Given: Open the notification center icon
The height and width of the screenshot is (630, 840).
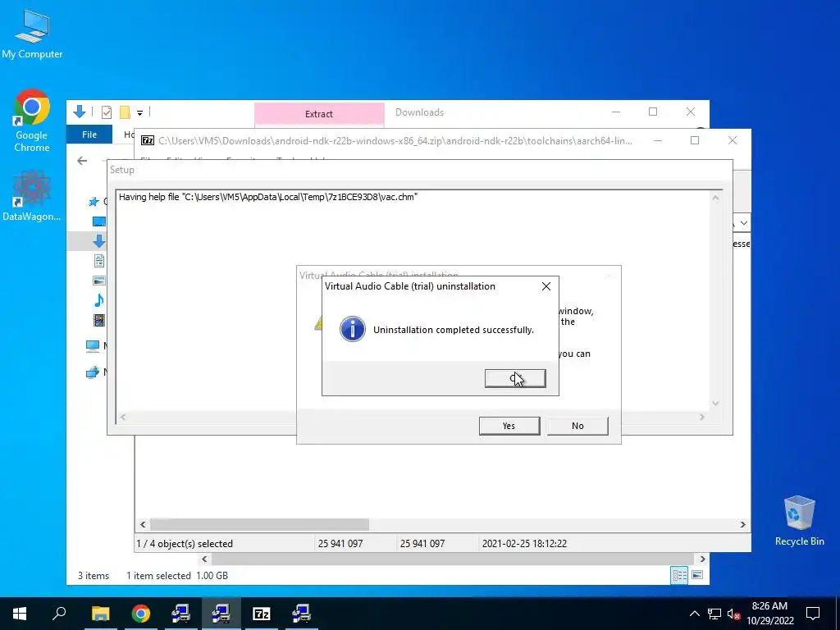Looking at the screenshot, I should click(x=813, y=614).
